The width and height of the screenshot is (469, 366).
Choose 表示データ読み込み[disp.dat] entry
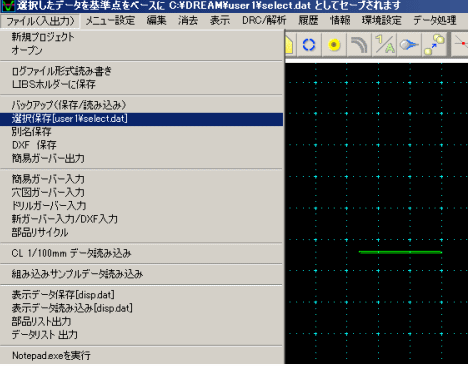(141, 308)
